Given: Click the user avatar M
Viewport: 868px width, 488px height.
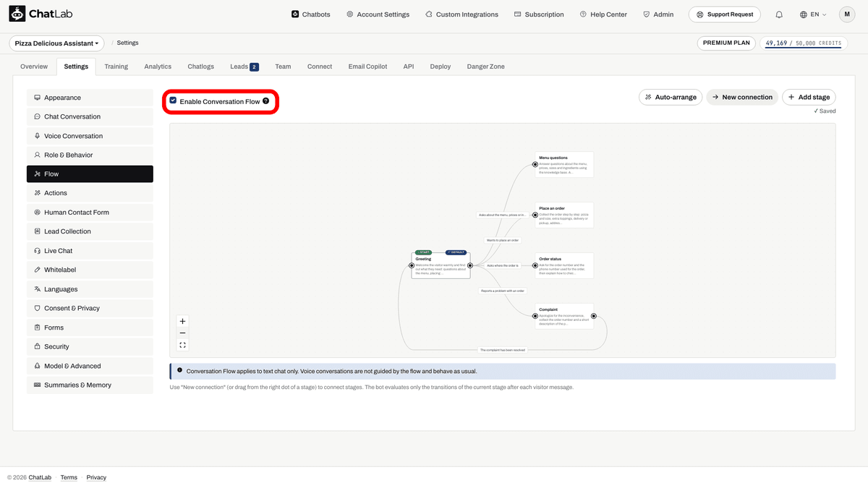Looking at the screenshot, I should (x=847, y=14).
